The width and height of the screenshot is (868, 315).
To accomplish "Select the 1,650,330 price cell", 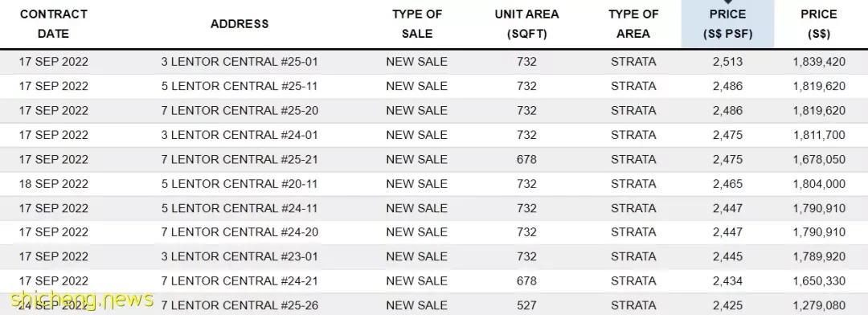I will 819,281.
